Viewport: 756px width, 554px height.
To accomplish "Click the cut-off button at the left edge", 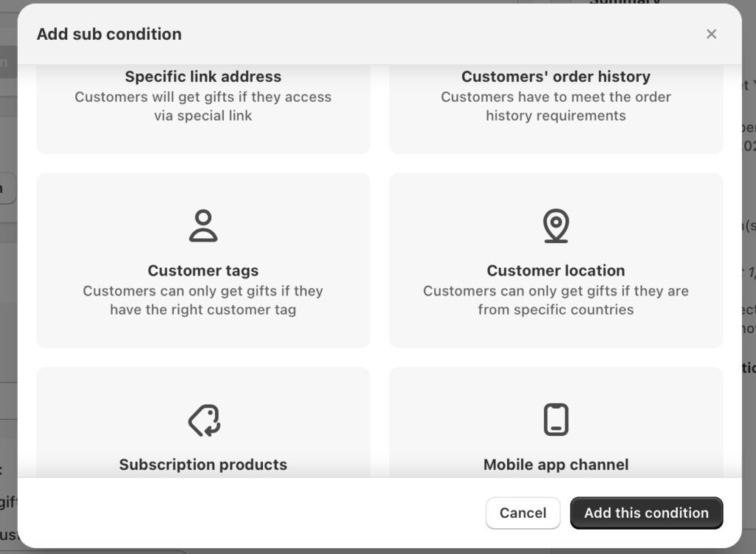I will pyautogui.click(x=6, y=188).
